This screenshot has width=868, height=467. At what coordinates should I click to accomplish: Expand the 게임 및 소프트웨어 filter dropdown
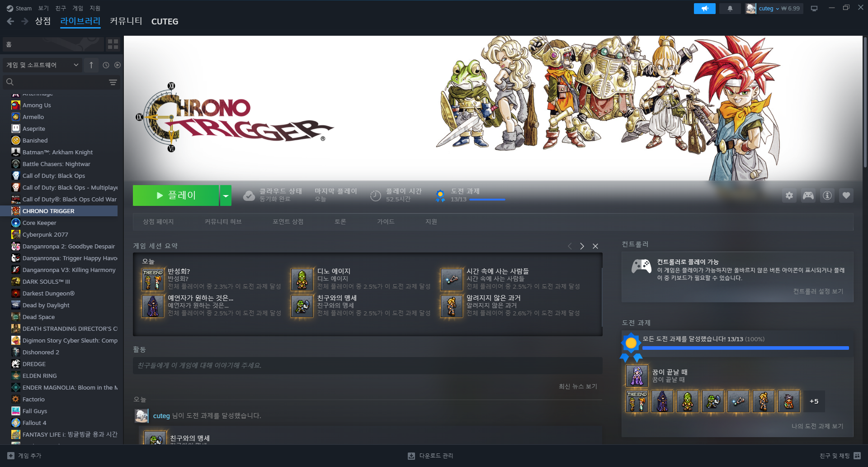click(x=42, y=65)
